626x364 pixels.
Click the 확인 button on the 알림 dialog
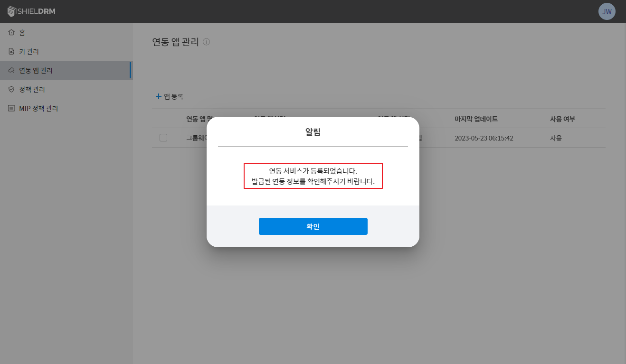tap(313, 226)
